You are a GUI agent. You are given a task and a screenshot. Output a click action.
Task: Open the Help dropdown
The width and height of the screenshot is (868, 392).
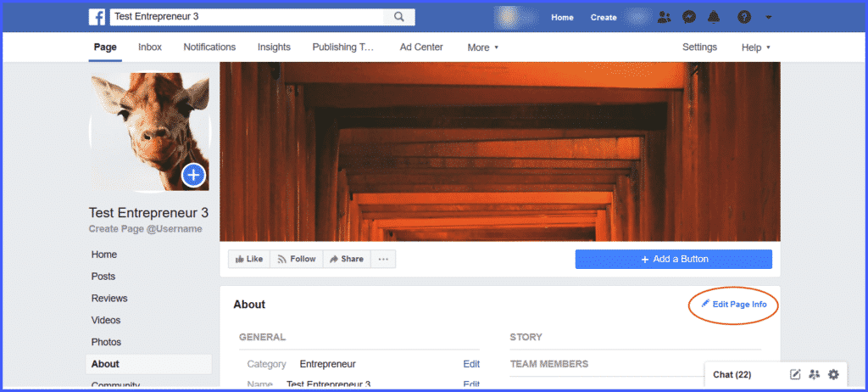tap(755, 48)
